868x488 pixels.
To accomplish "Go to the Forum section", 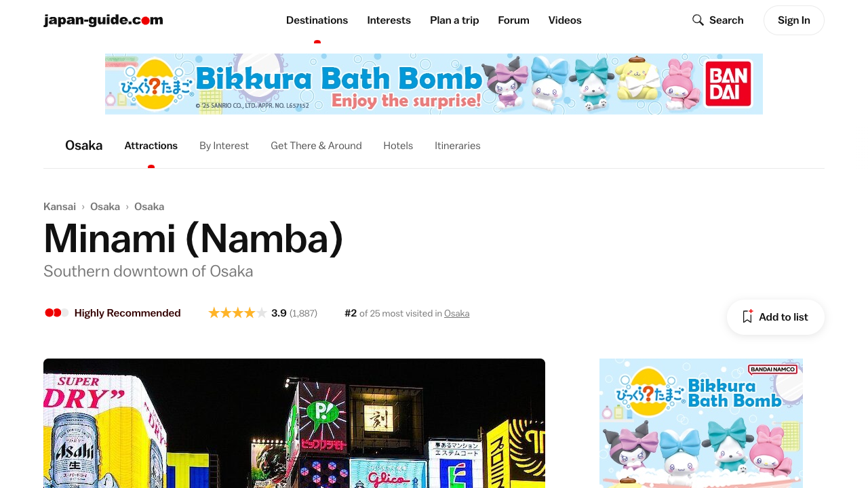I will pos(513,20).
